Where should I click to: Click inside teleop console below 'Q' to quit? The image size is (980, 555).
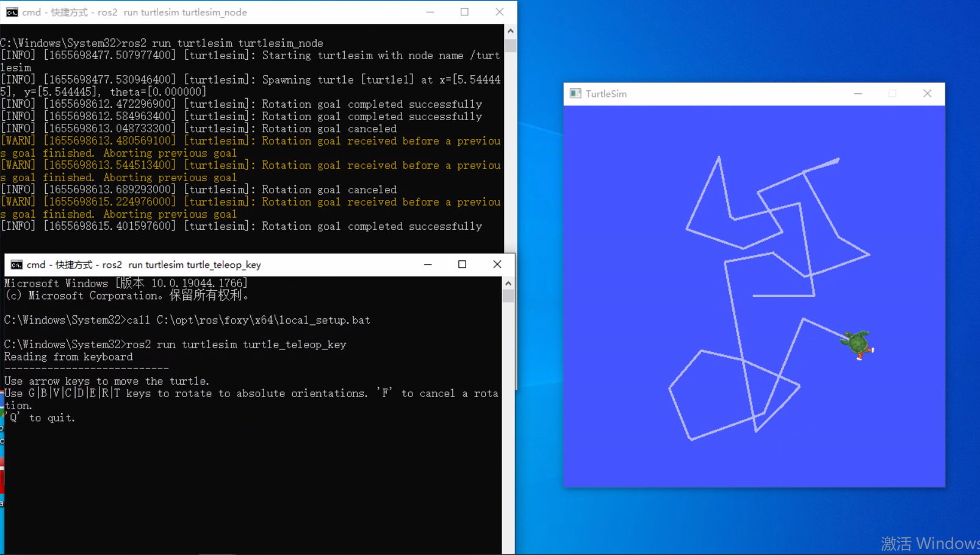pos(244,476)
